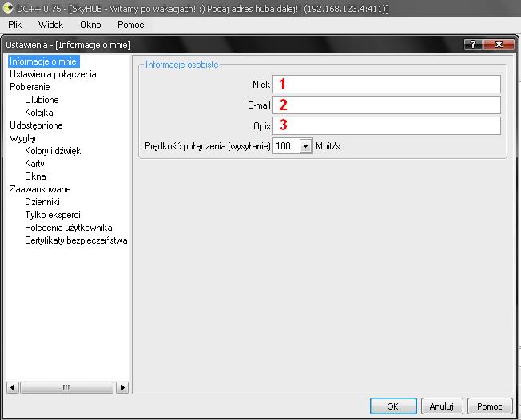
Task: Open Certyfikaty bezpieczeństwa page
Action: pyautogui.click(x=76, y=240)
